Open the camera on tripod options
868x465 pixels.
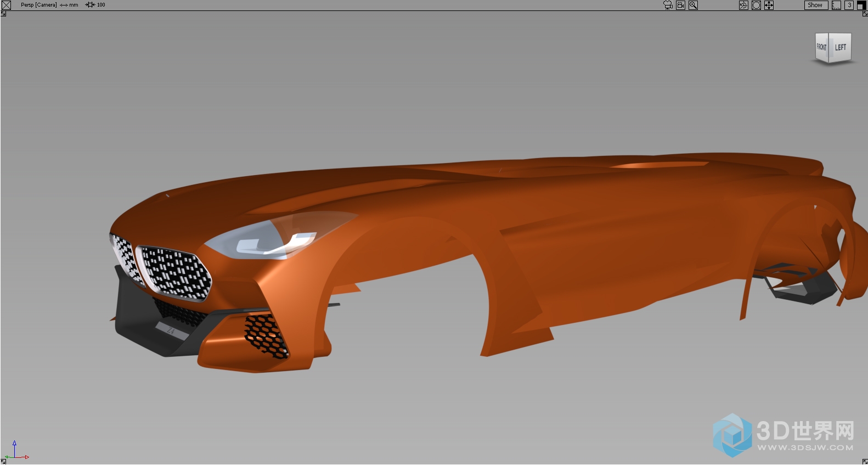click(668, 5)
